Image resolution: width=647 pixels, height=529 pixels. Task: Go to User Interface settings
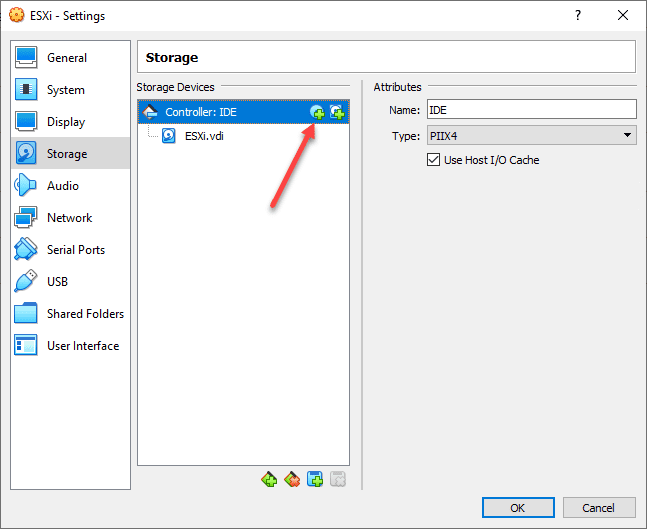click(x=71, y=345)
